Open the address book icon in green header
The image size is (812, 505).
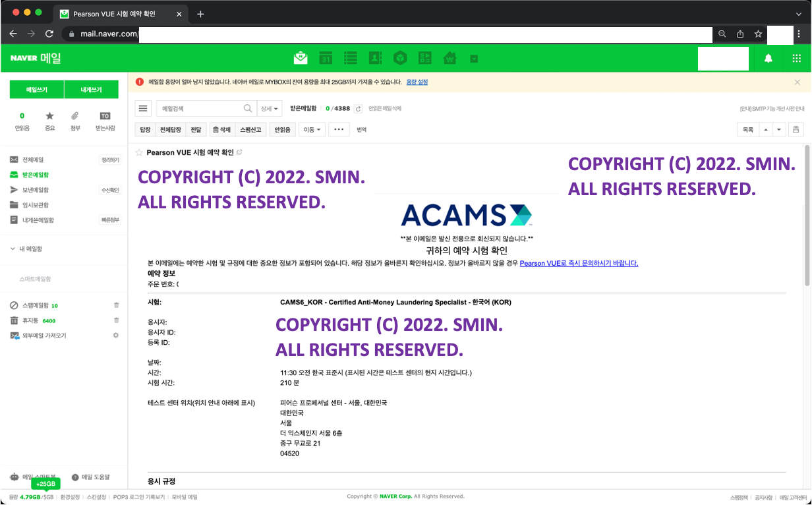375,58
